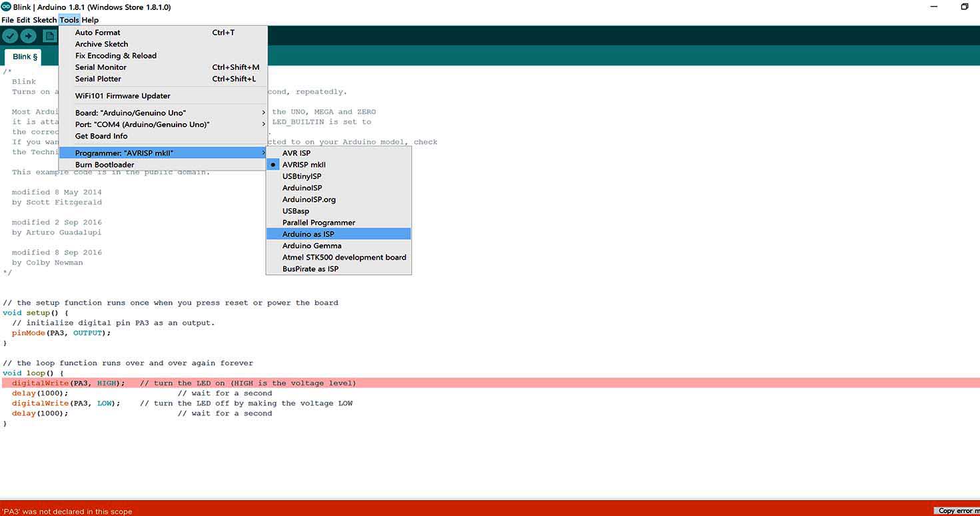980x516 pixels.
Task: Expand the Port "COM4" submenu
Action: pyautogui.click(x=163, y=125)
